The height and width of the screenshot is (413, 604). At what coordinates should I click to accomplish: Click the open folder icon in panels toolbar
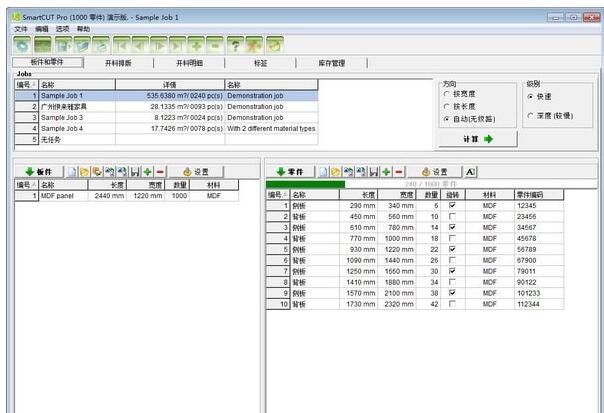pyautogui.click(x=84, y=172)
